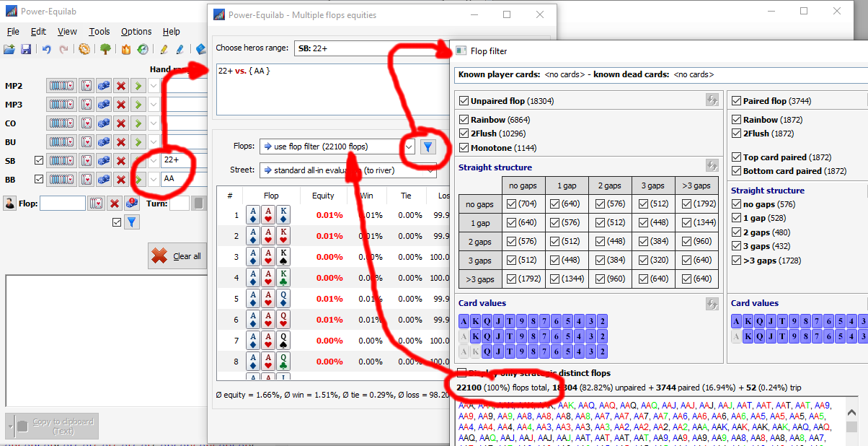
Task: Expand the CO hand range dropdown
Action: [154, 123]
